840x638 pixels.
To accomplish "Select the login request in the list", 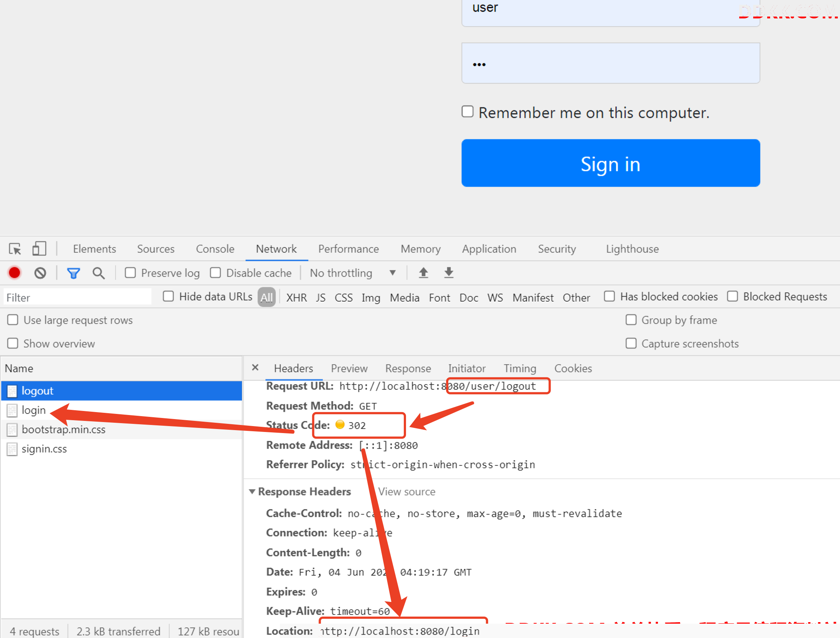I will click(x=33, y=410).
